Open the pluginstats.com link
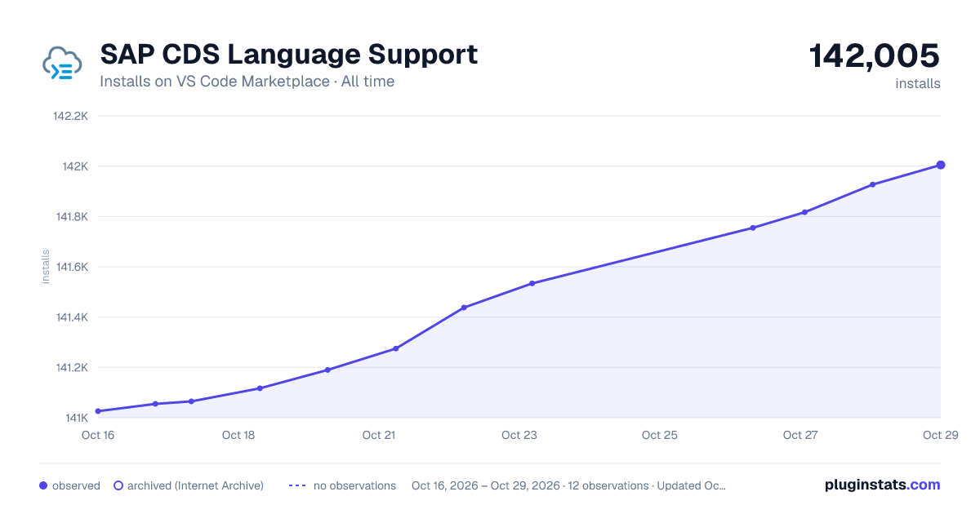The image size is (980, 514). coord(883,485)
